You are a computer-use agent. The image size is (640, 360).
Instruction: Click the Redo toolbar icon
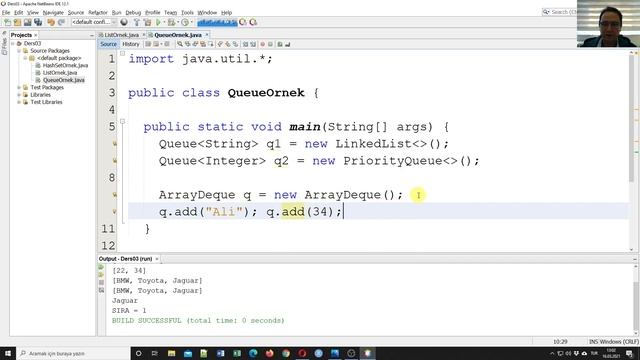pos(61,22)
